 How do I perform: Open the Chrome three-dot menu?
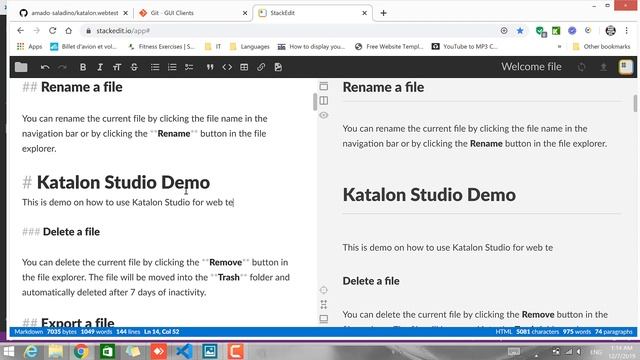(x=627, y=31)
